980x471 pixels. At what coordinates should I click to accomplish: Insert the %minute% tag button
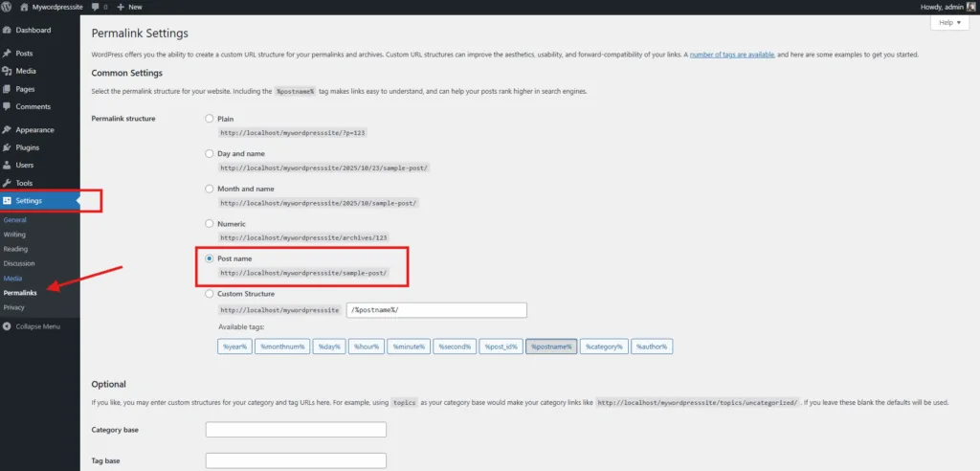409,347
